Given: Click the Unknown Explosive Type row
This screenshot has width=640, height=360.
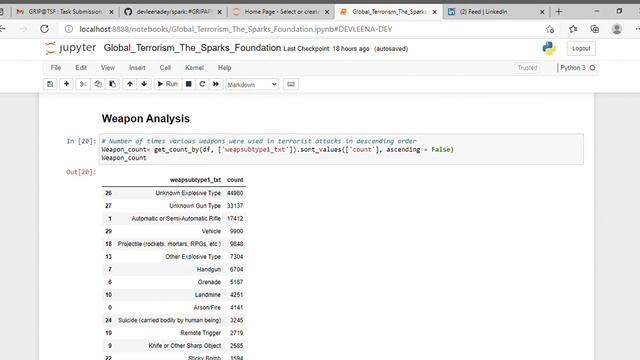Looking at the screenshot, I should (x=173, y=193).
